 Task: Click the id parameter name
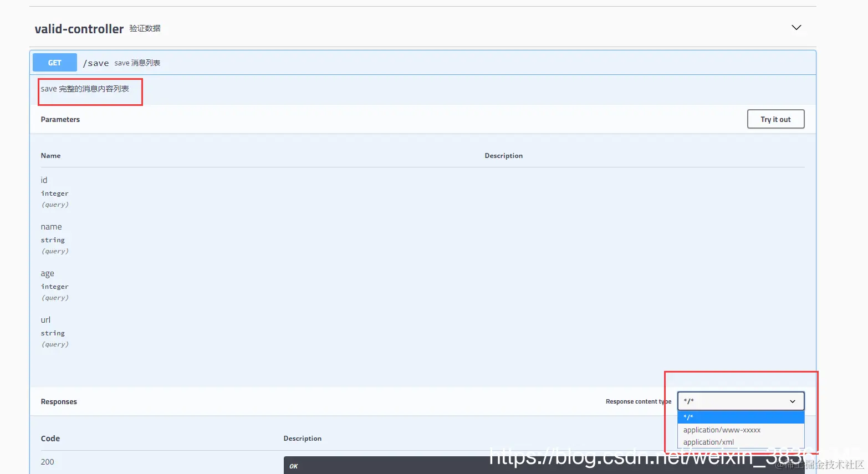click(44, 180)
